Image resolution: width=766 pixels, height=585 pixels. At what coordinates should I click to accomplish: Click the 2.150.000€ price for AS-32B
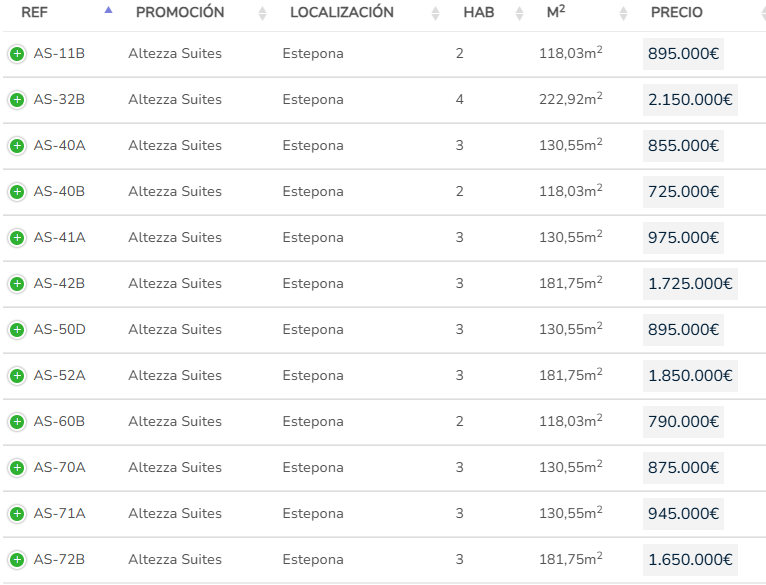click(690, 100)
